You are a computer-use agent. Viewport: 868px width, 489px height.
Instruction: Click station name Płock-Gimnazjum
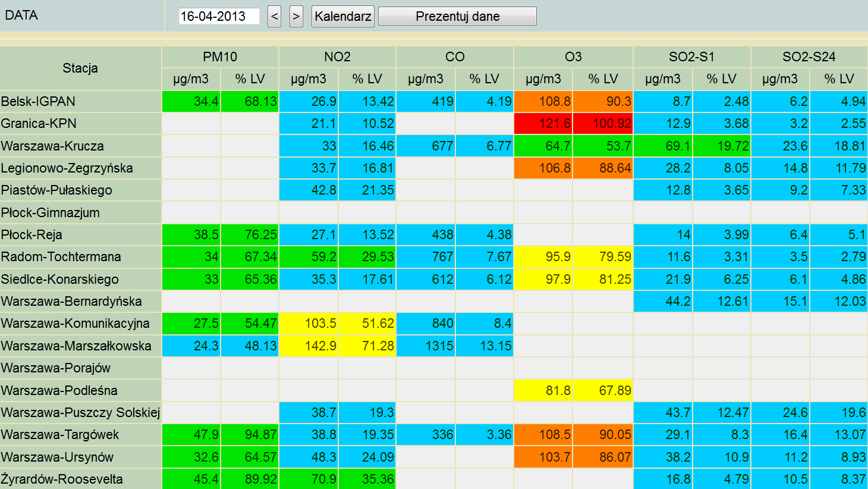tap(50, 212)
